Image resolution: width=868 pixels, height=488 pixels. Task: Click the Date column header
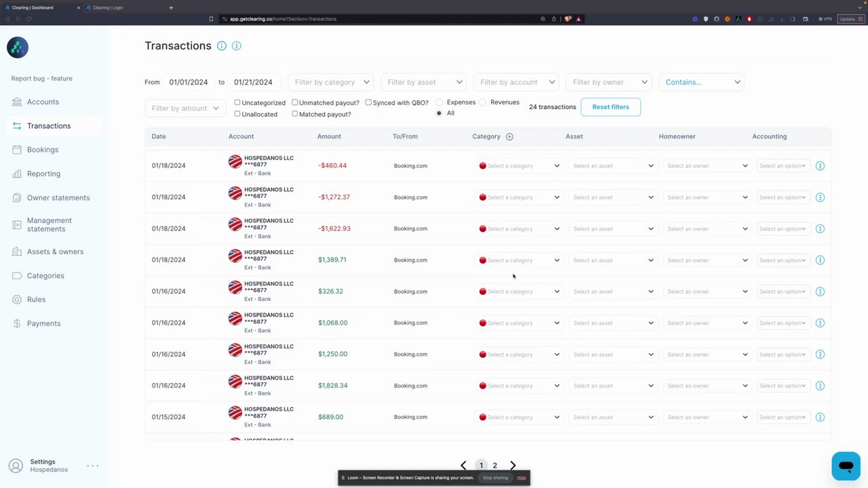(159, 137)
